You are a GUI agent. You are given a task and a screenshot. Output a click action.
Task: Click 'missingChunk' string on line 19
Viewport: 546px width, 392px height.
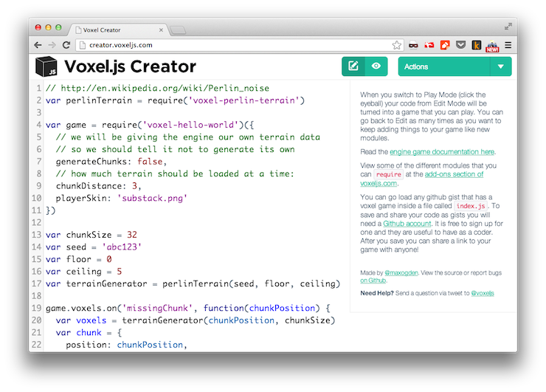[157, 308]
